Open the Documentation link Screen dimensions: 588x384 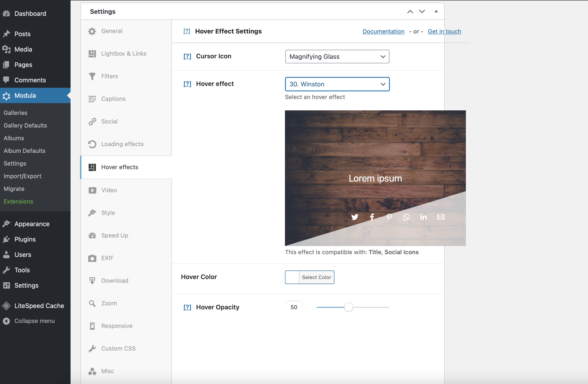click(x=383, y=31)
